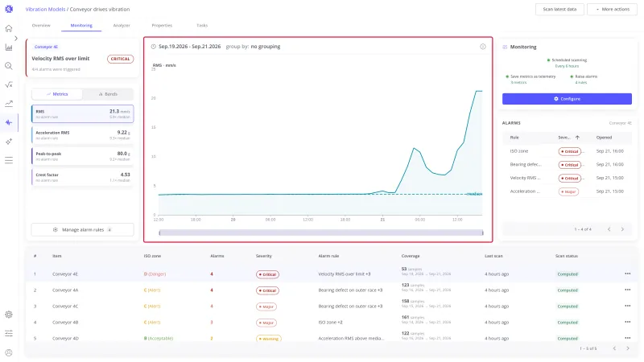
Task: Switch to the Properties tab
Action: tap(162, 26)
